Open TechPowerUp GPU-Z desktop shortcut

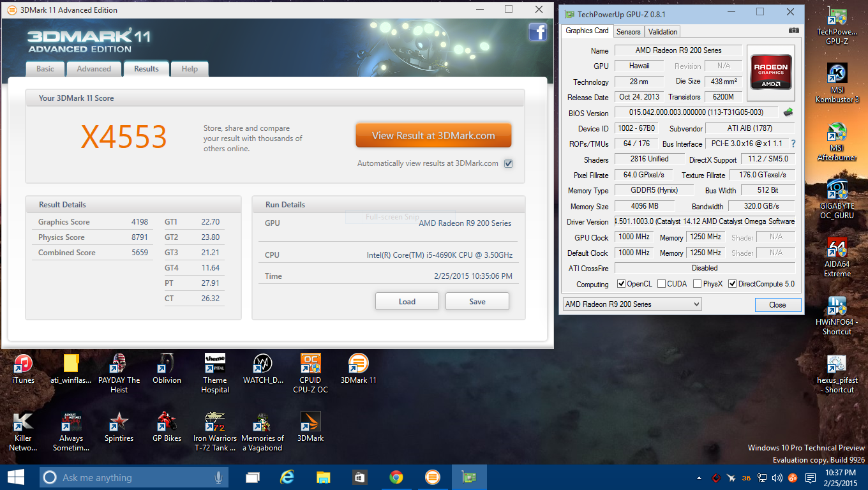pos(837,26)
